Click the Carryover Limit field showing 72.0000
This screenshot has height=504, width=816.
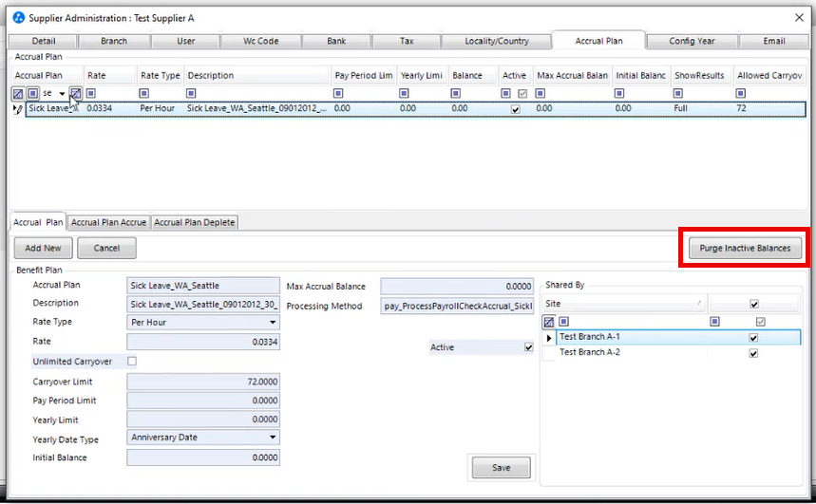[203, 382]
